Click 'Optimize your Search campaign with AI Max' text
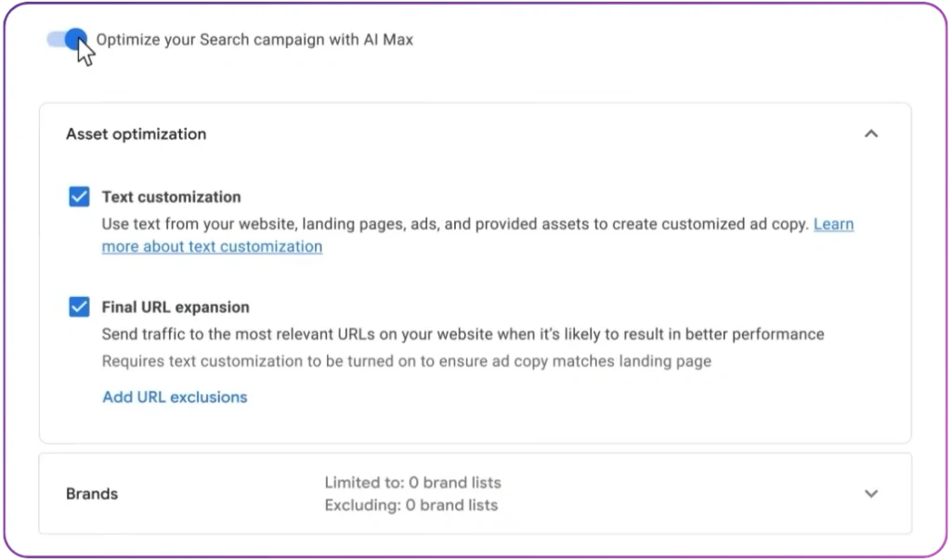The image size is (951, 560). coord(254,40)
